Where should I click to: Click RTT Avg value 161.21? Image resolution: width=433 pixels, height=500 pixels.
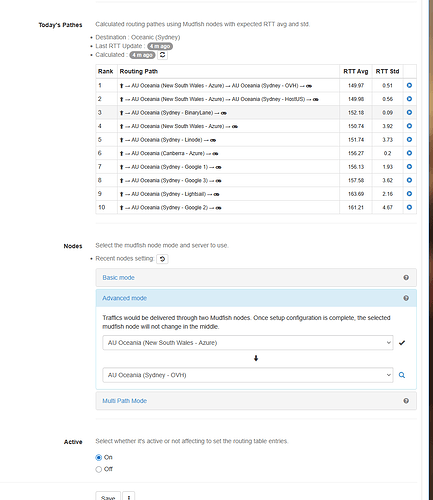[x=356, y=207]
